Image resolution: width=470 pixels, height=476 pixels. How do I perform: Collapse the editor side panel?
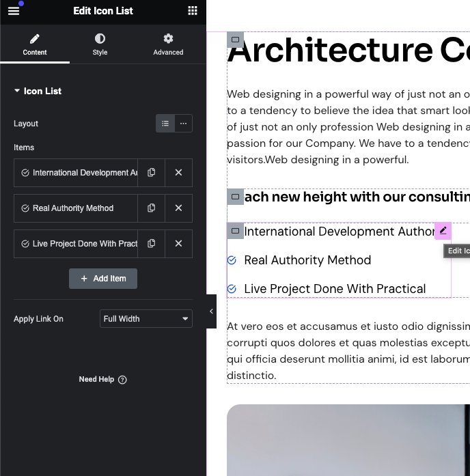[211, 311]
